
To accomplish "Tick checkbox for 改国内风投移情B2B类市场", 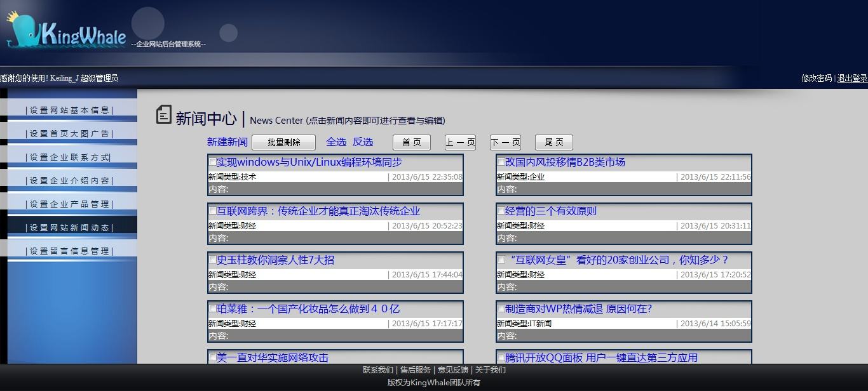I will 501,162.
